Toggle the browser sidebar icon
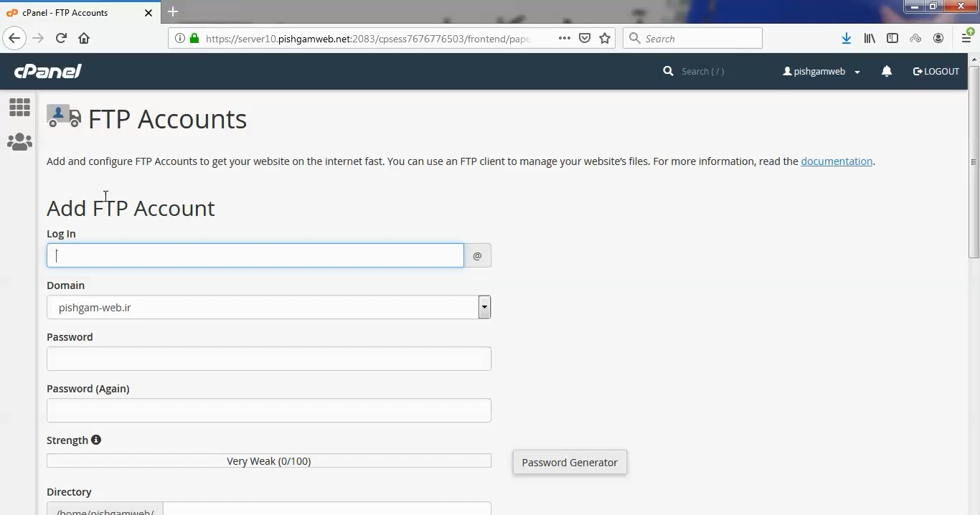This screenshot has width=980, height=515. (892, 38)
